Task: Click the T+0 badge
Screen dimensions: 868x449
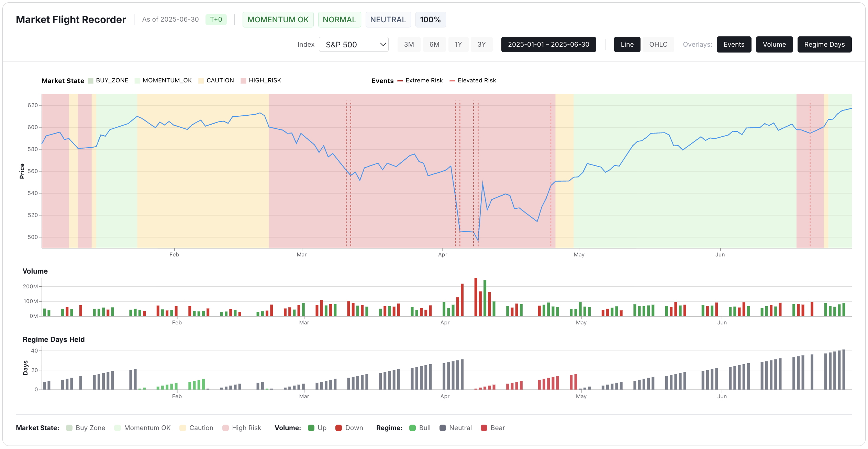Action: (x=216, y=20)
